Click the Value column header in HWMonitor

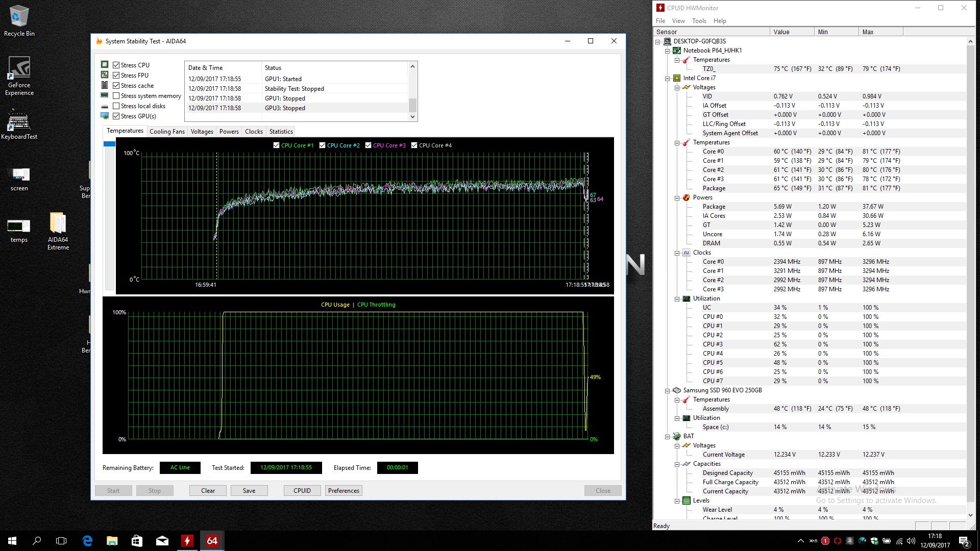coord(792,32)
